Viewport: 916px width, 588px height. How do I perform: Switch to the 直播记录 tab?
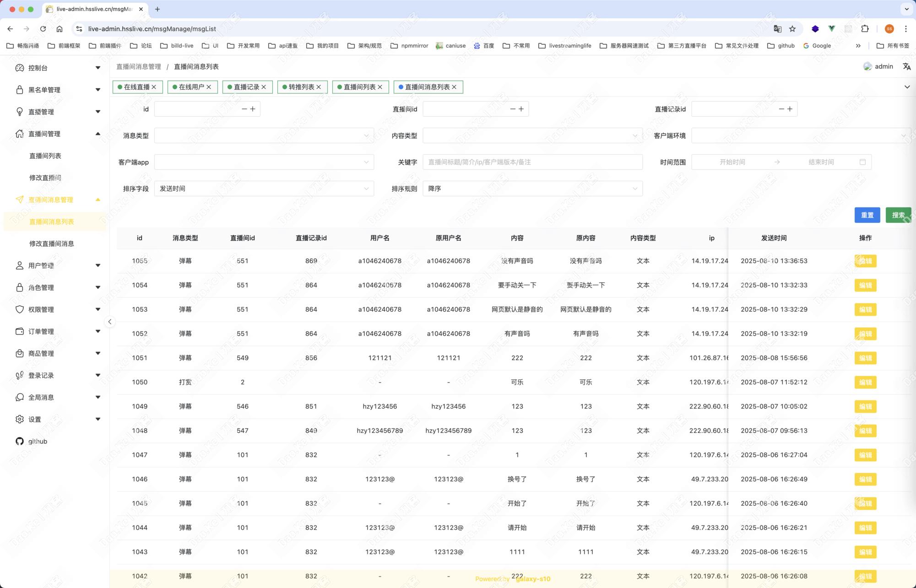(x=246, y=87)
